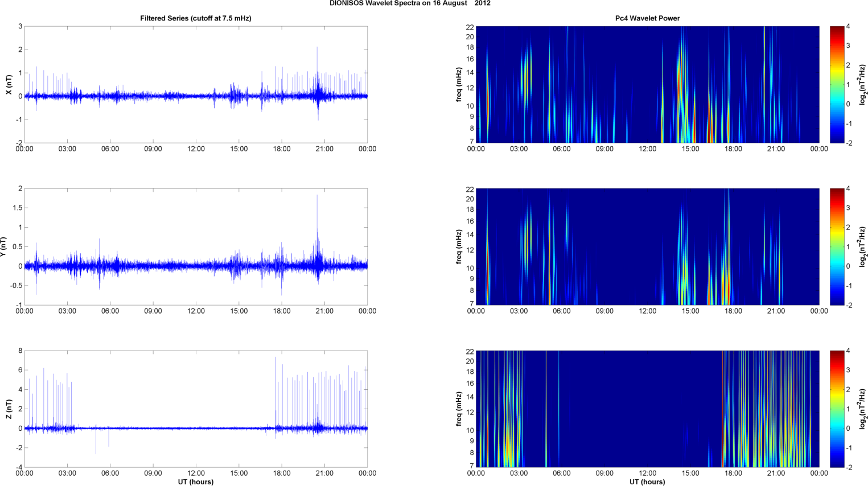Select the 'Pc4 Wavelet Power' heading
Viewport: 868px width, 486px height.
click(x=647, y=18)
